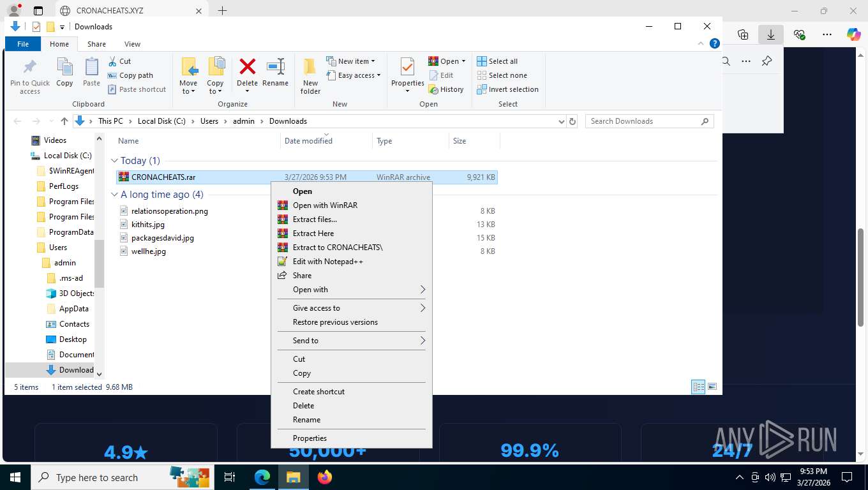This screenshot has width=868, height=490.
Task: Click the Properties ribbon icon
Action: 407,68
